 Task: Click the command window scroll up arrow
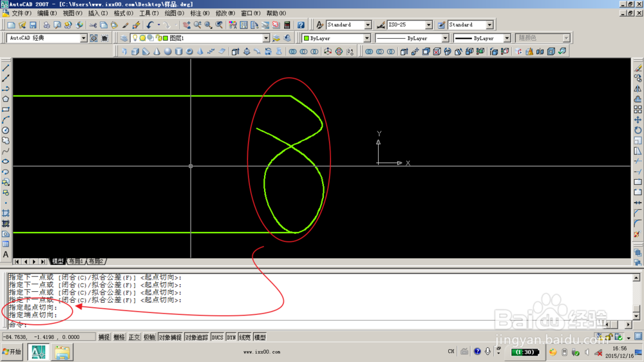[636, 278]
